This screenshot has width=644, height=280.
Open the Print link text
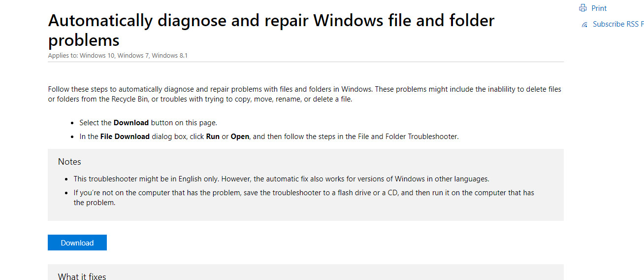599,8
